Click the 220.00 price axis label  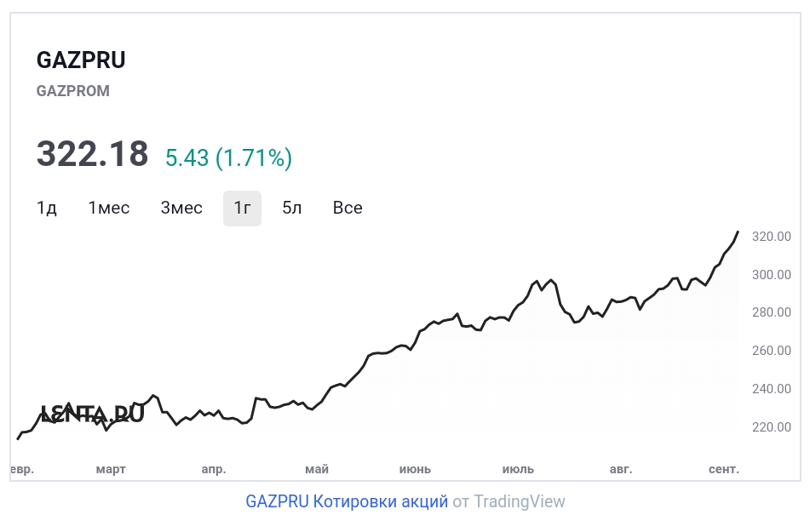click(772, 427)
